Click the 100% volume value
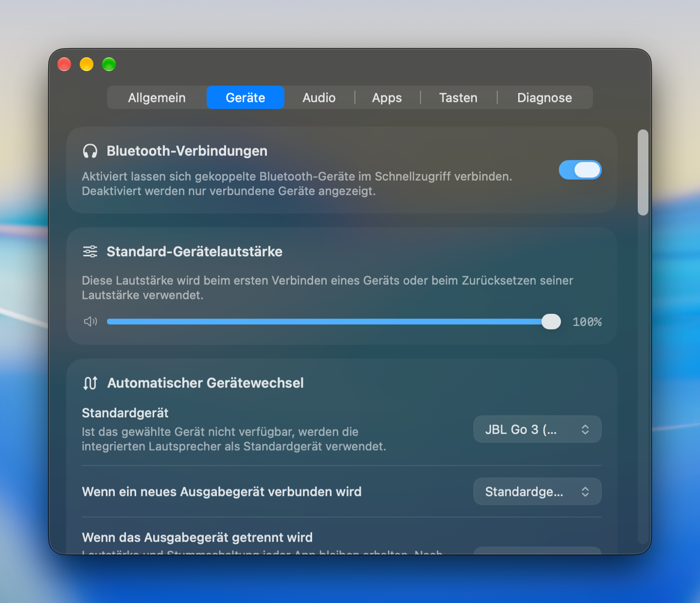The image size is (700, 603). pos(587,322)
